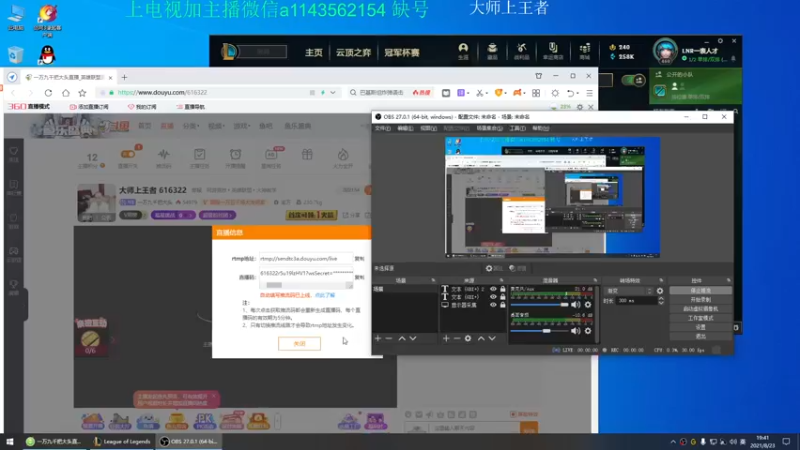Remove selected source in OBS Sources panel
The width and height of the screenshot is (800, 450).
[457, 338]
